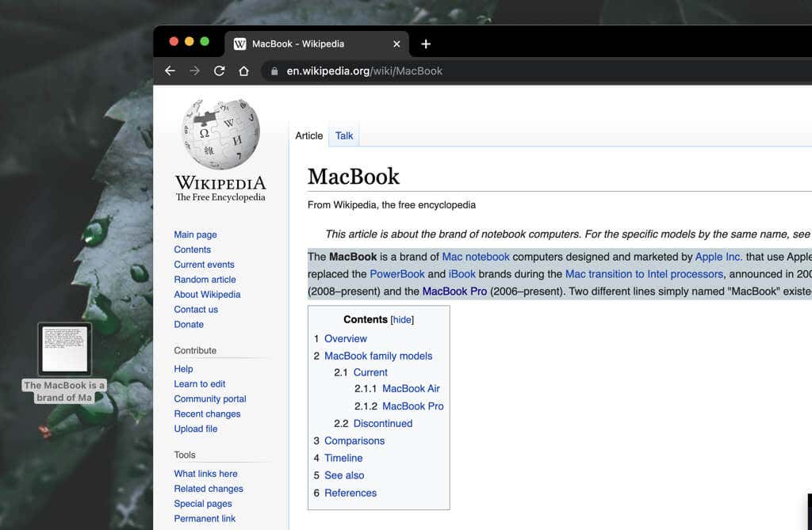Click the Tools sidebar heading

(x=184, y=455)
